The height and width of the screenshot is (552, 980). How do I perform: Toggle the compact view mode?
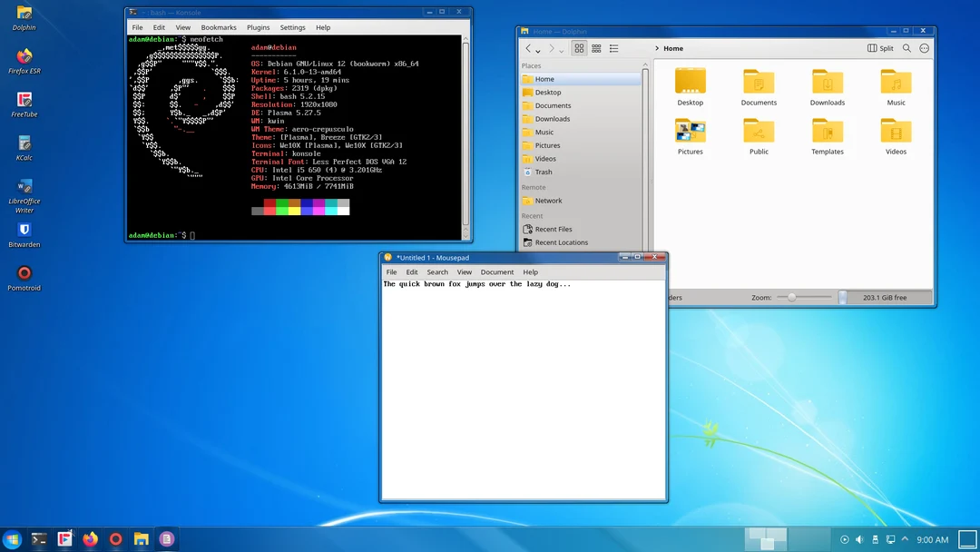[597, 48]
